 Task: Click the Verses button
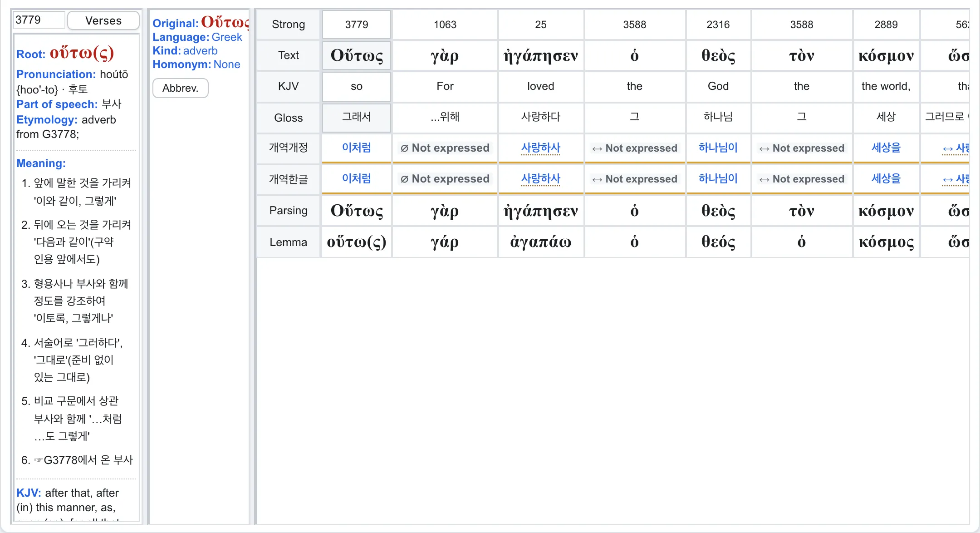click(103, 20)
